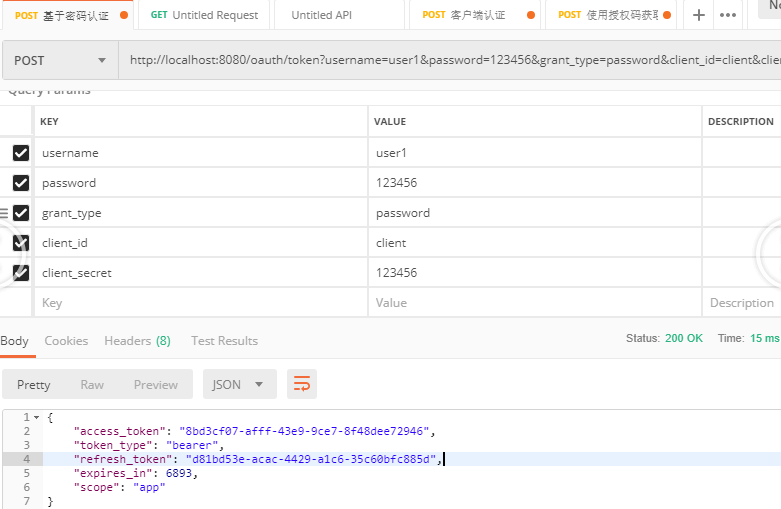Uncheck the grant_type parameter checkbox

click(x=21, y=213)
